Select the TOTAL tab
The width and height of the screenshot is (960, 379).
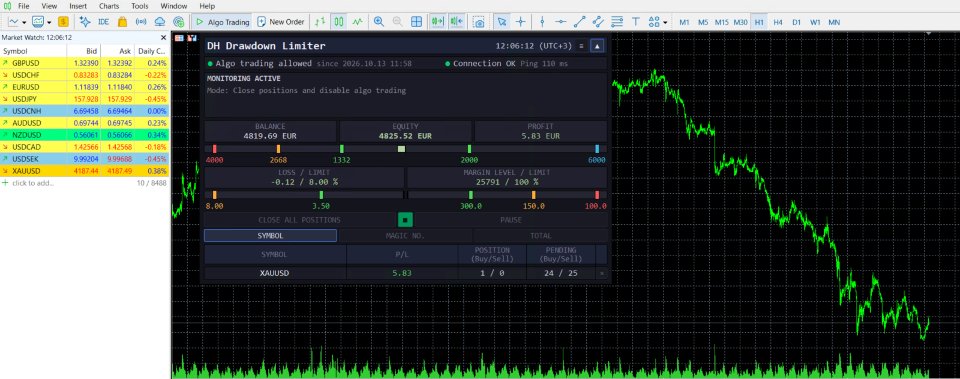[x=541, y=236]
